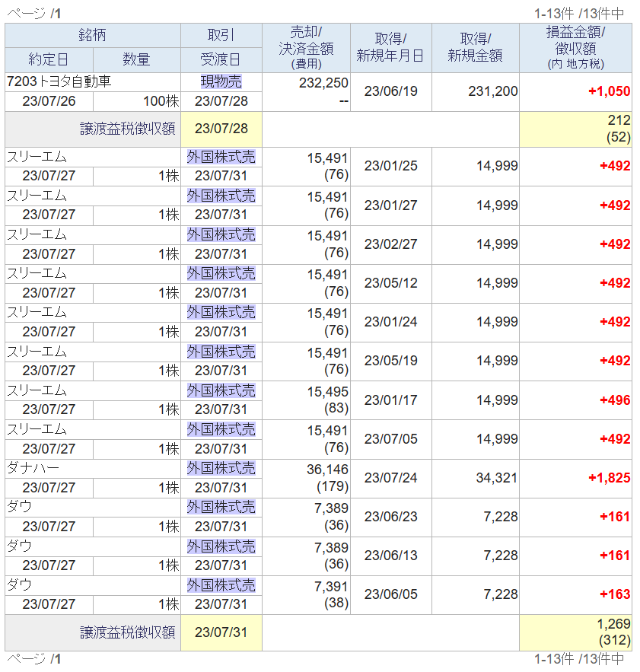Click the acquisition date 23/06/19
The image size is (640, 672).
390,91
